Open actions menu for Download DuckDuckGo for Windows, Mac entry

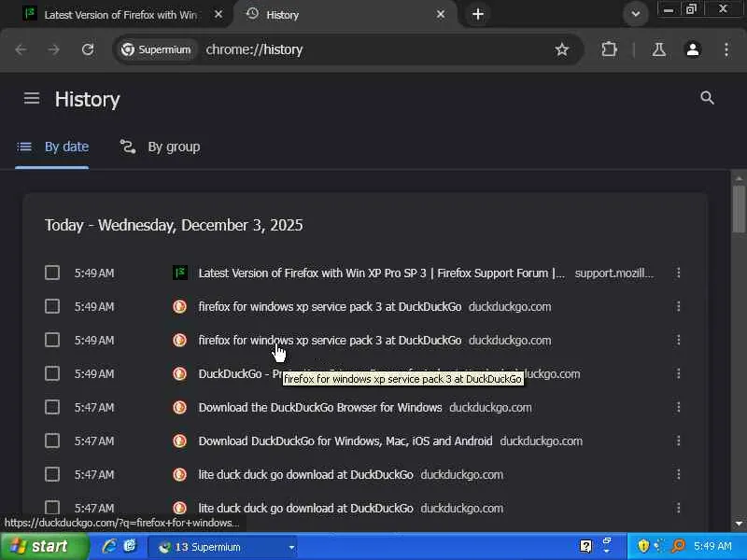[x=679, y=441]
